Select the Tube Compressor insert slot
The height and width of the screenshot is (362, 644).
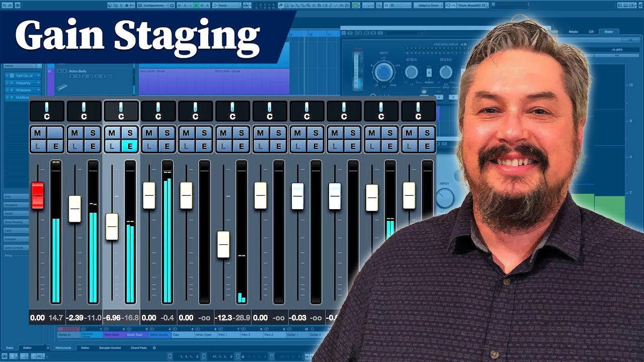[x=23, y=76]
